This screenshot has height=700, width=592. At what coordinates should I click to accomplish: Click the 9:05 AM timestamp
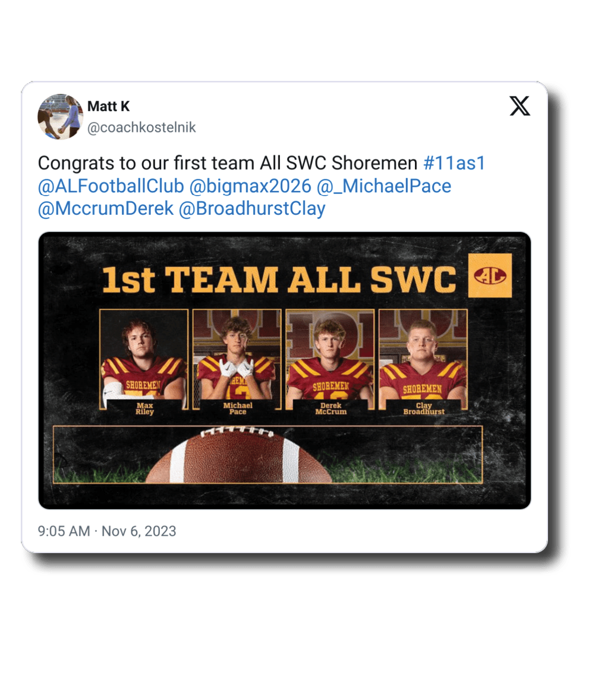(x=64, y=531)
